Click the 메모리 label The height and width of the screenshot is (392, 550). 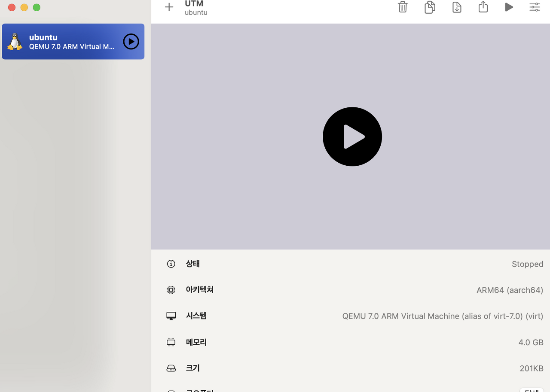click(x=196, y=342)
